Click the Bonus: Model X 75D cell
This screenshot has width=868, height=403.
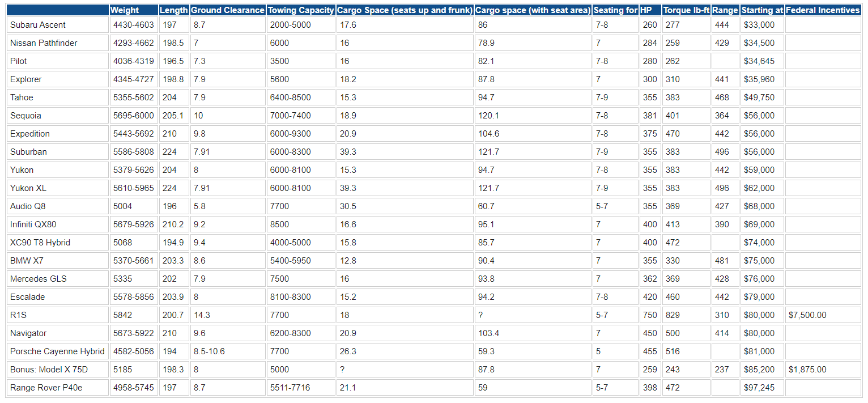[58, 370]
